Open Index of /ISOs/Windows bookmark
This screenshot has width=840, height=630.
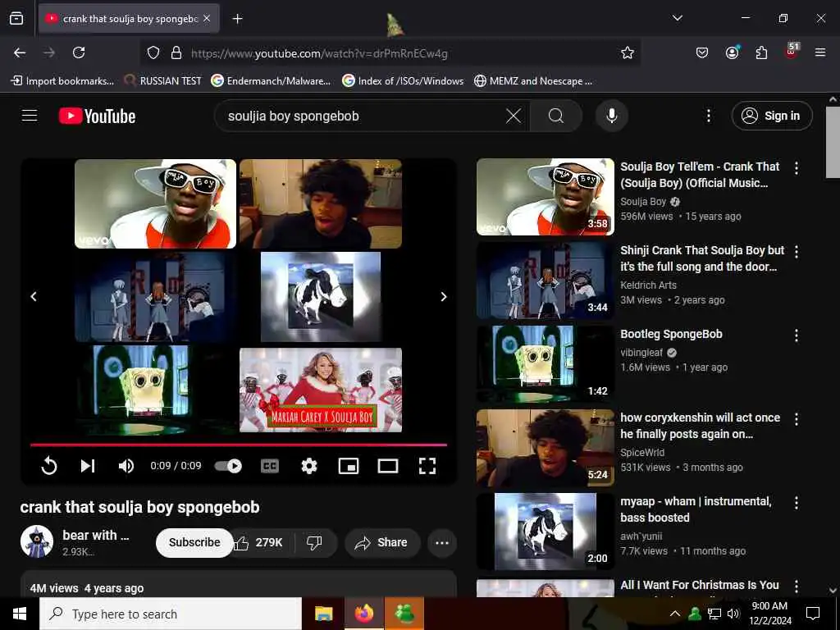click(x=403, y=81)
